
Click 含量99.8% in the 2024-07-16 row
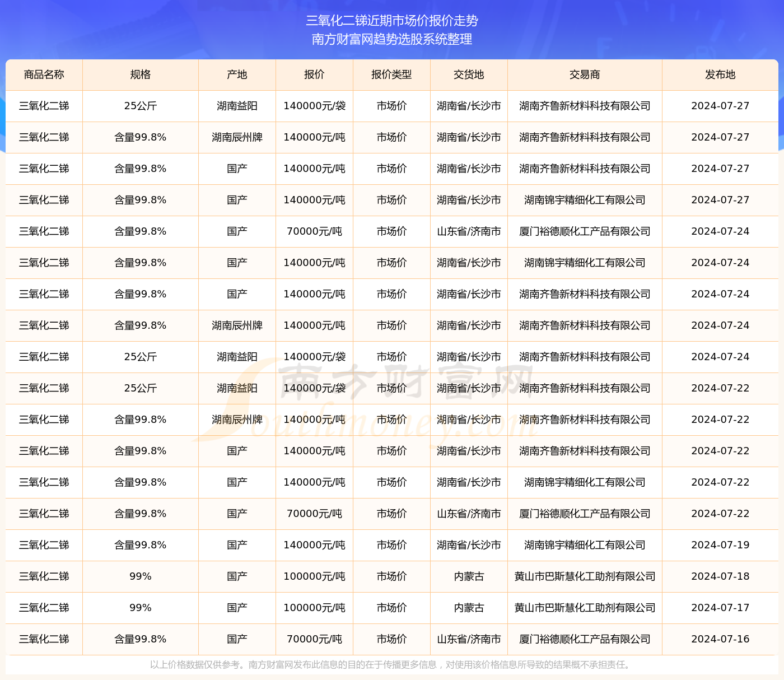click(x=141, y=639)
